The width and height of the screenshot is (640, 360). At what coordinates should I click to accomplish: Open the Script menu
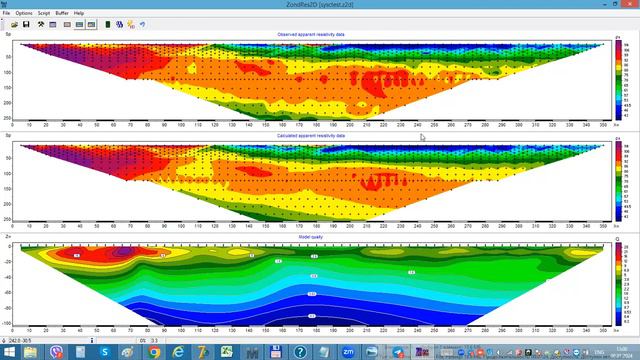[x=44, y=13]
